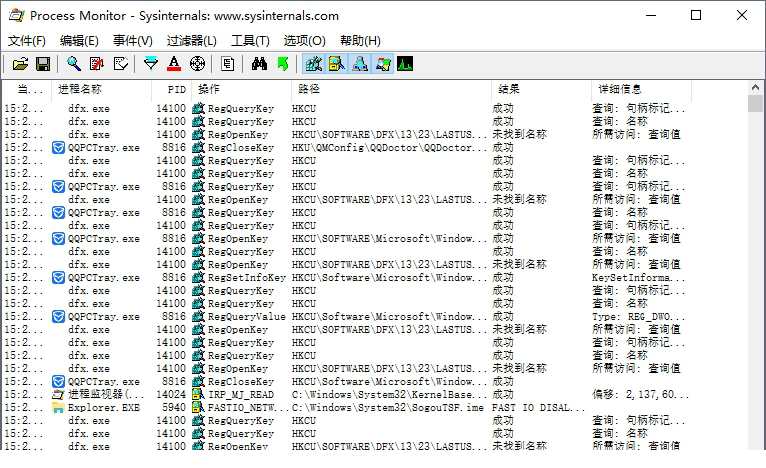This screenshot has height=468, width=766.
Task: Click the Explorer.EXE folder icon in list
Action: (58, 407)
